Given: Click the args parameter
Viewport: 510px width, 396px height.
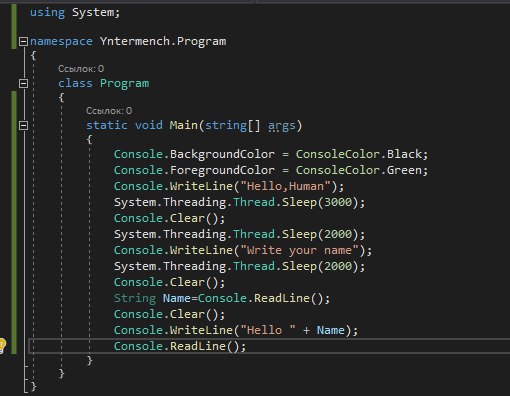Looking at the screenshot, I should 282,126.
